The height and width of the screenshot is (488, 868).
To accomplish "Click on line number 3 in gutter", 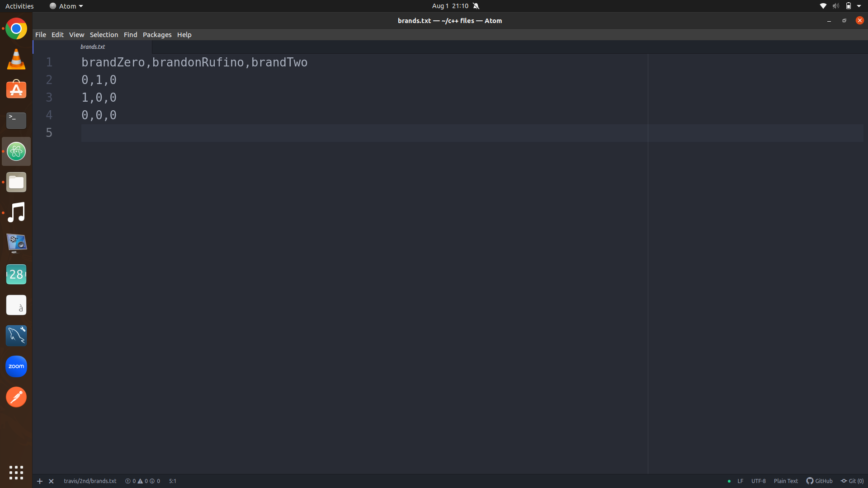I will pyautogui.click(x=49, y=98).
